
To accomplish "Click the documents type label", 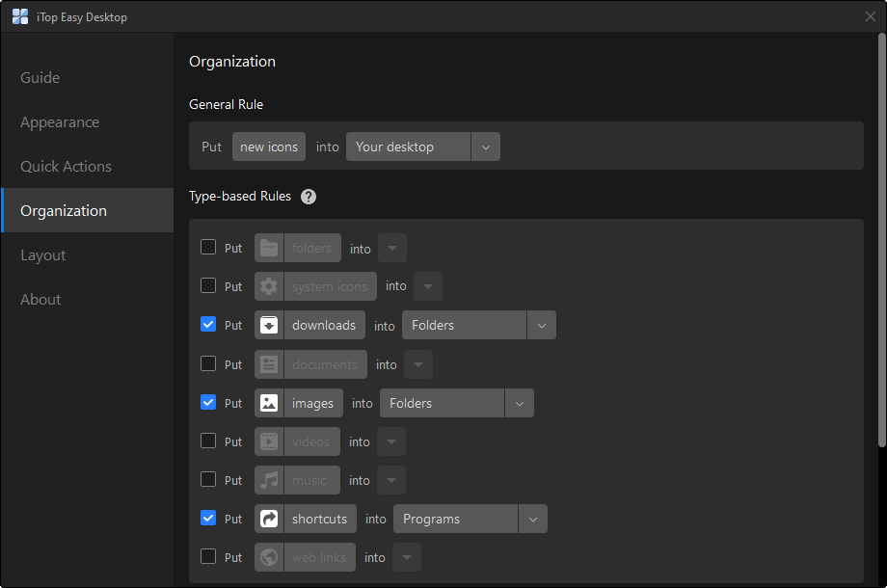I will pyautogui.click(x=325, y=364).
